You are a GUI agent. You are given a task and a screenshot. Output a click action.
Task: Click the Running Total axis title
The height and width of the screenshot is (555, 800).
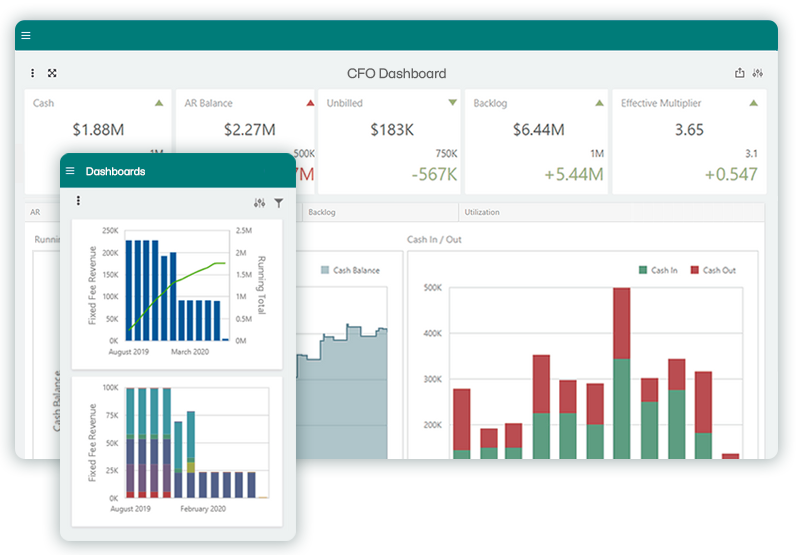pos(261,285)
